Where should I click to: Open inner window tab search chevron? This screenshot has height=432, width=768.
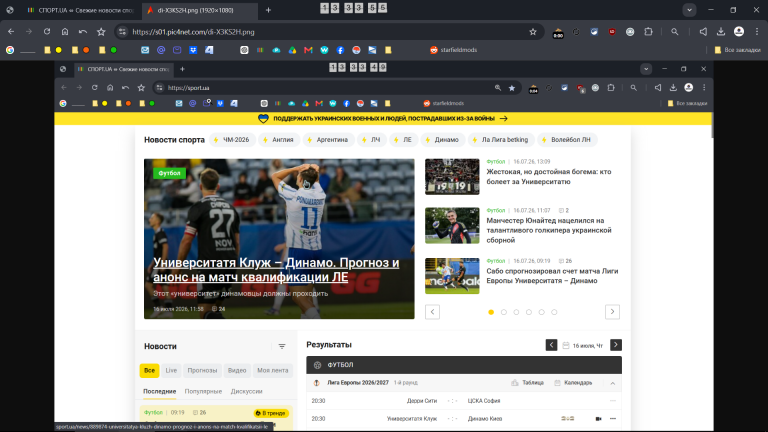point(646,69)
